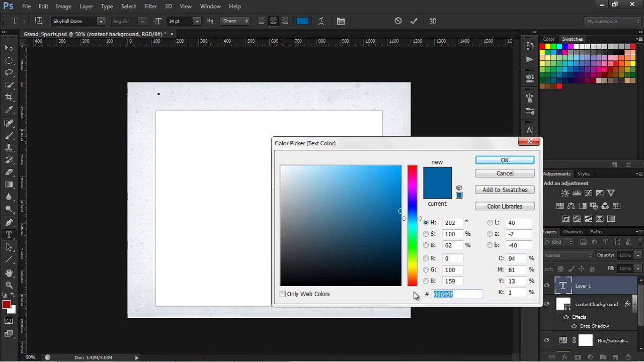This screenshot has width=644, height=362.
Task: Click the red foreground color swatch
Action: 7,305
